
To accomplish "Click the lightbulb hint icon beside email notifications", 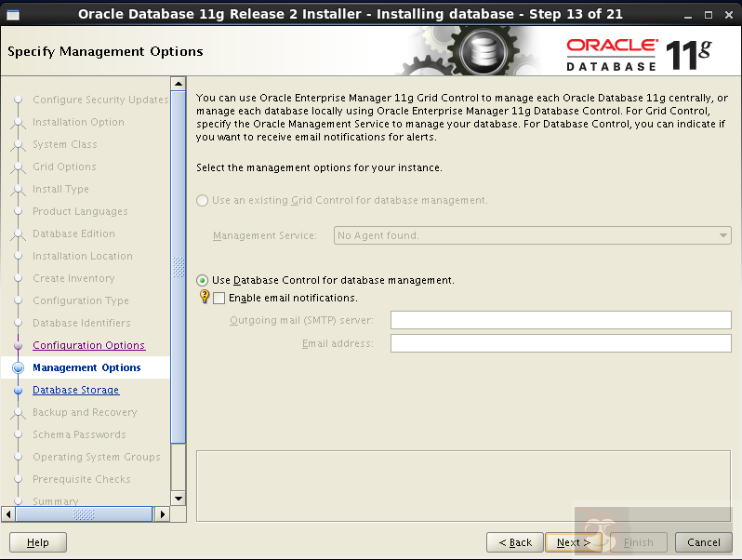I will coord(205,297).
